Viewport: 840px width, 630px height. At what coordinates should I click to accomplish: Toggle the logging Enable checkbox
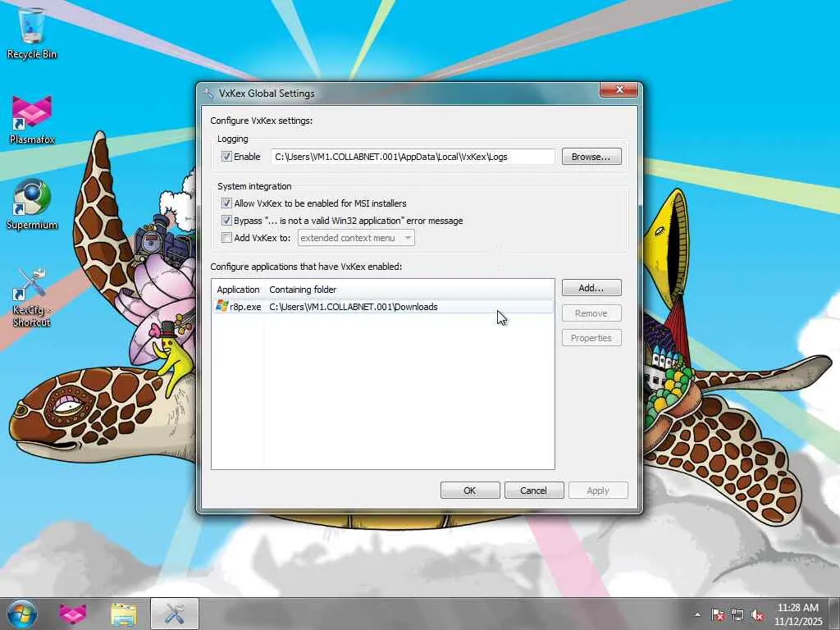(x=226, y=157)
